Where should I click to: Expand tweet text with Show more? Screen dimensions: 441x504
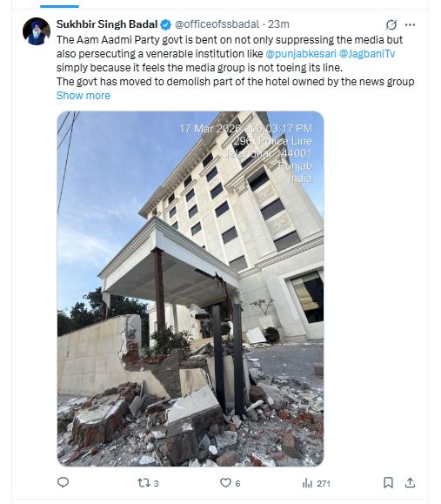(84, 96)
